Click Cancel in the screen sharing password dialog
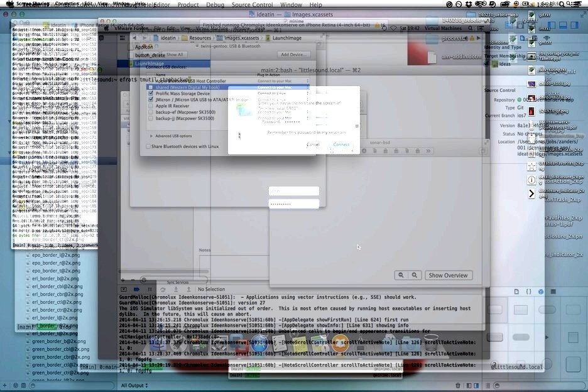This screenshot has width=588, height=392. tap(313, 144)
